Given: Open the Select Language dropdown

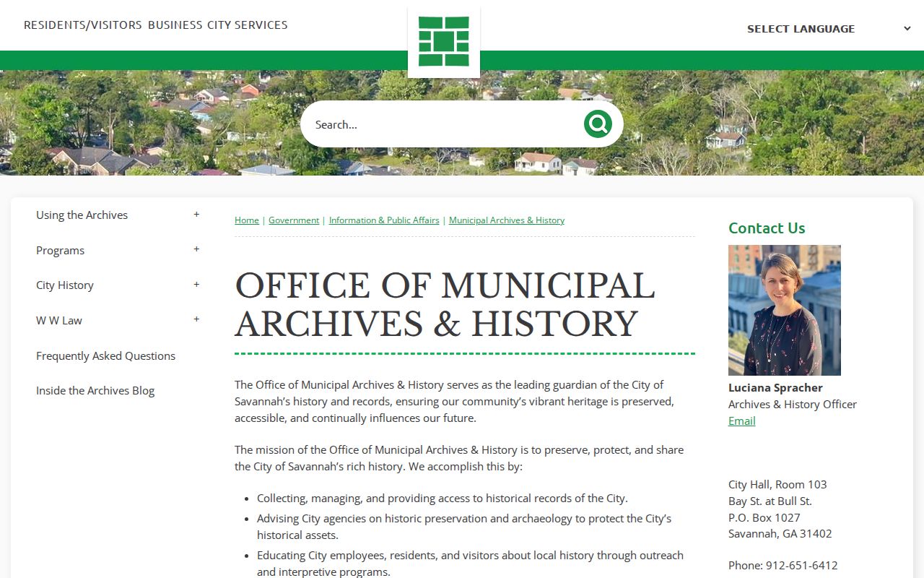Looking at the screenshot, I should 829,29.
